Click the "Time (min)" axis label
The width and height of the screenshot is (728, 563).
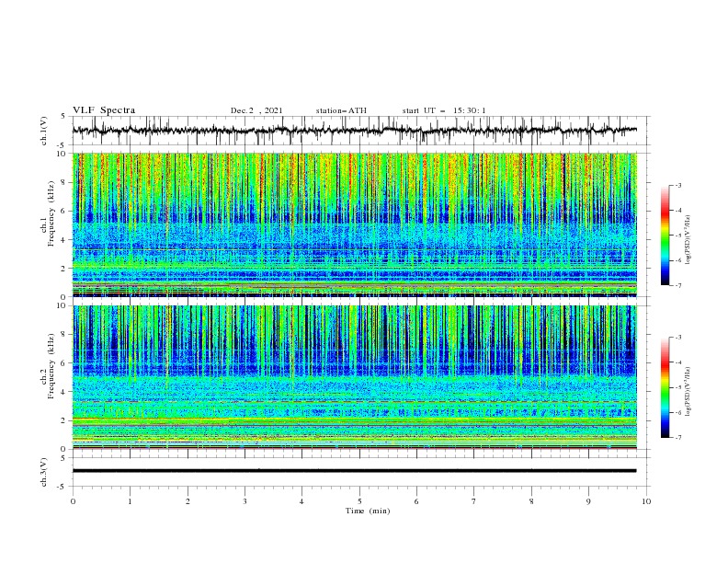368,511
